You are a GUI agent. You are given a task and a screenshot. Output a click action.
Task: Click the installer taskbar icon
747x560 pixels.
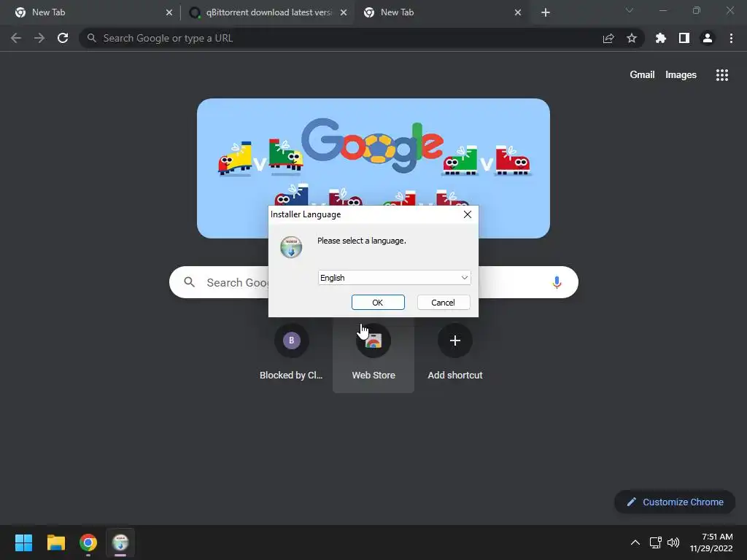pos(120,542)
